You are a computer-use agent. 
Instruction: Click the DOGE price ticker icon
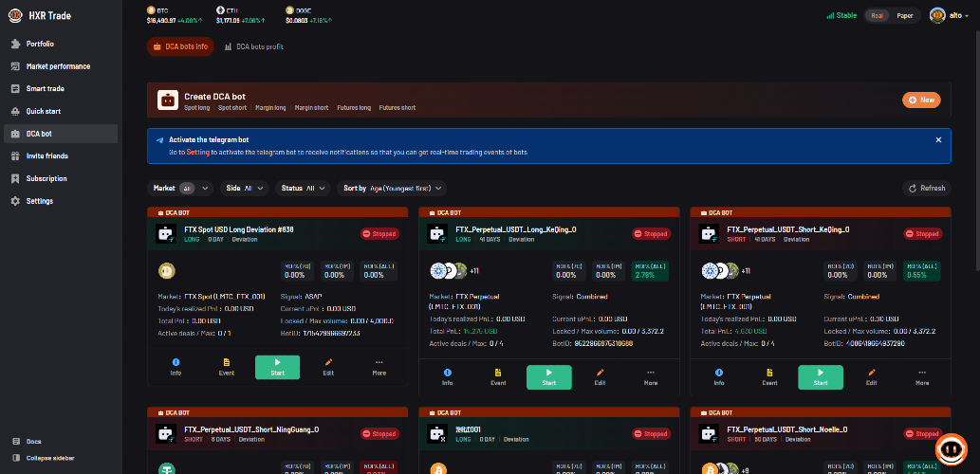(289, 10)
